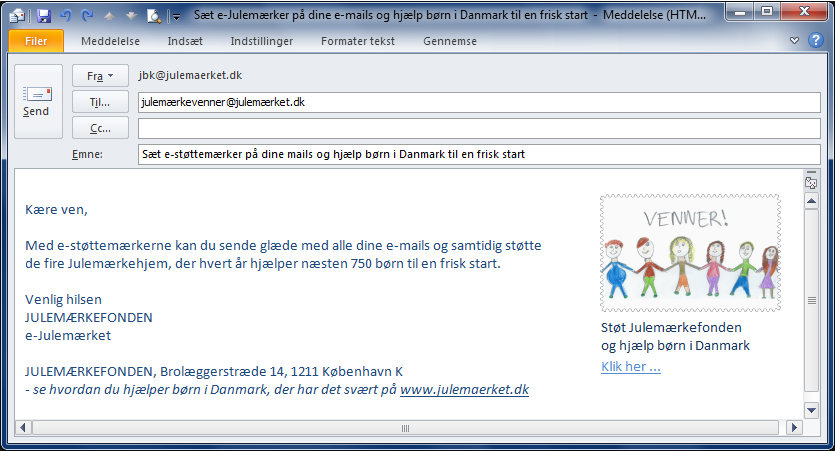
Task: Click the Venlig hilsen line
Action: tap(63, 300)
